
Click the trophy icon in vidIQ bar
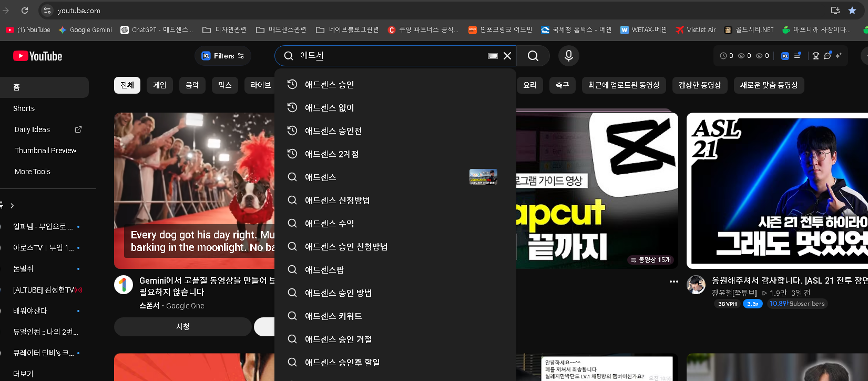coord(816,56)
